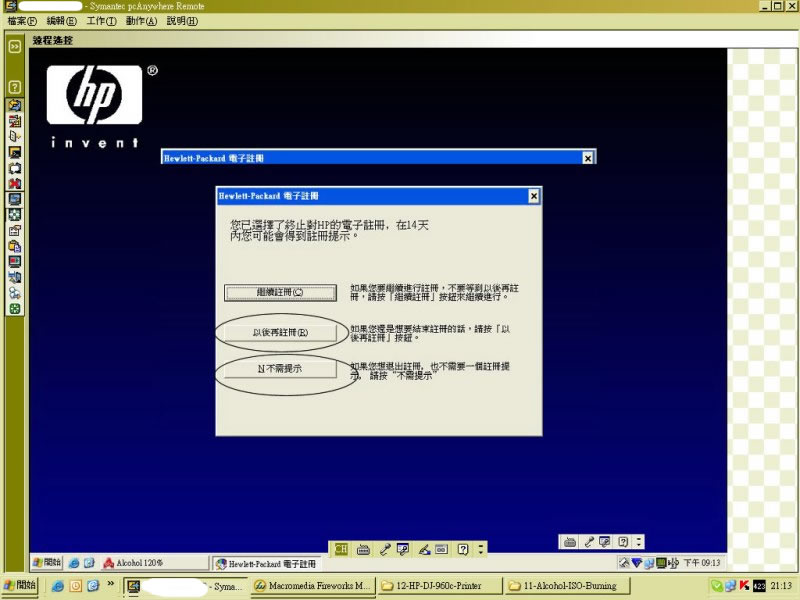Click blue monitor icon in sidebar
This screenshot has height=600, width=800.
(15, 199)
